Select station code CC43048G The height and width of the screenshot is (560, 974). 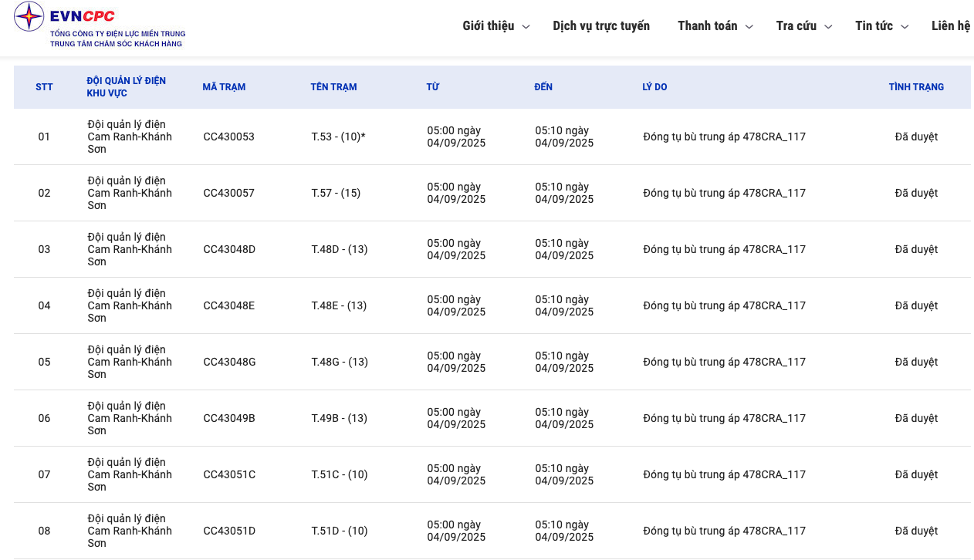(229, 362)
